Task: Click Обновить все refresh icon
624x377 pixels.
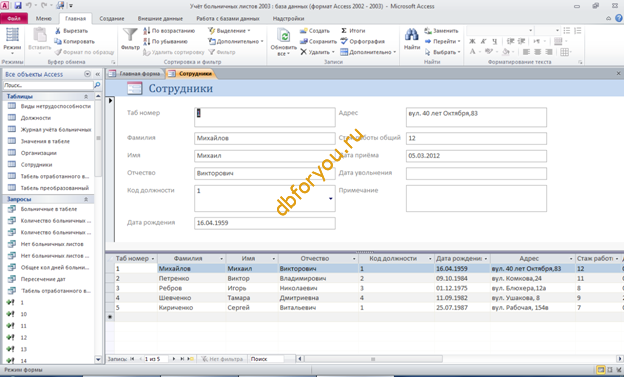Action: click(283, 36)
